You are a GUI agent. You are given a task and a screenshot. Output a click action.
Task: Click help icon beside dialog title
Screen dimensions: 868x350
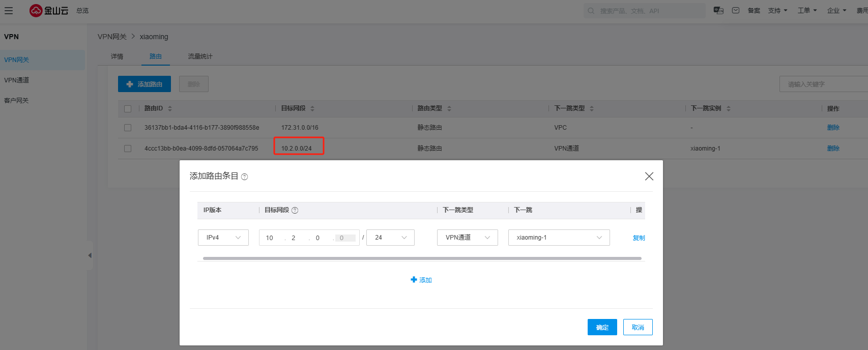244,177
